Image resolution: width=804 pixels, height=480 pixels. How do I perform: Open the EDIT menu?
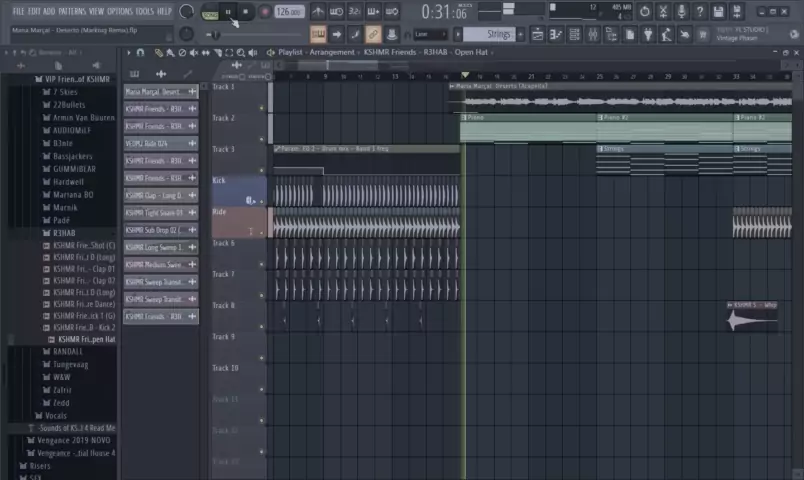coord(34,11)
